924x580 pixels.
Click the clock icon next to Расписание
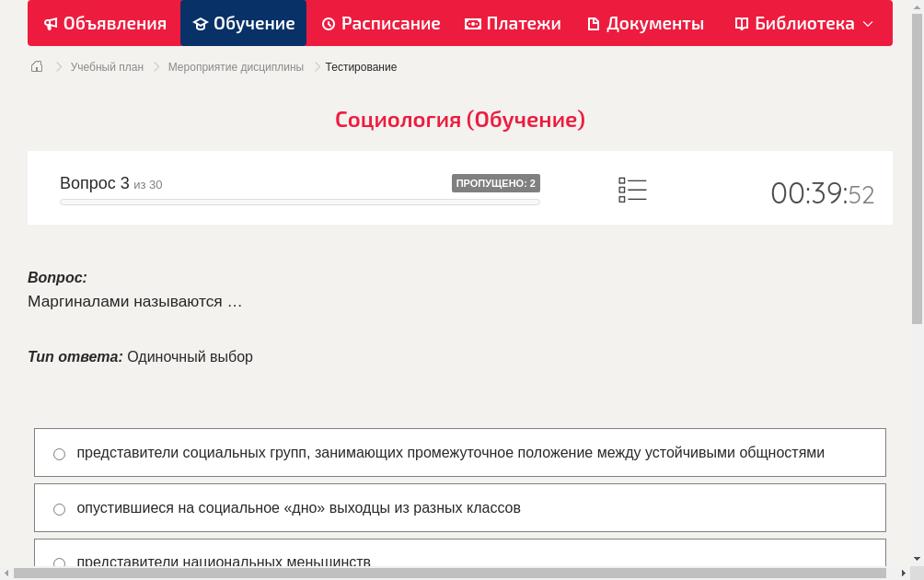pyautogui.click(x=328, y=23)
